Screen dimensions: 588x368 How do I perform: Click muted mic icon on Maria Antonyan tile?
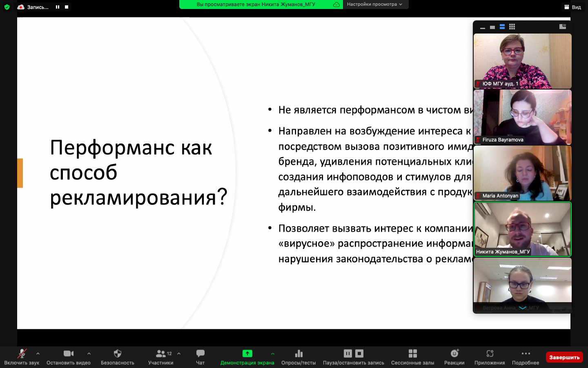click(478, 196)
